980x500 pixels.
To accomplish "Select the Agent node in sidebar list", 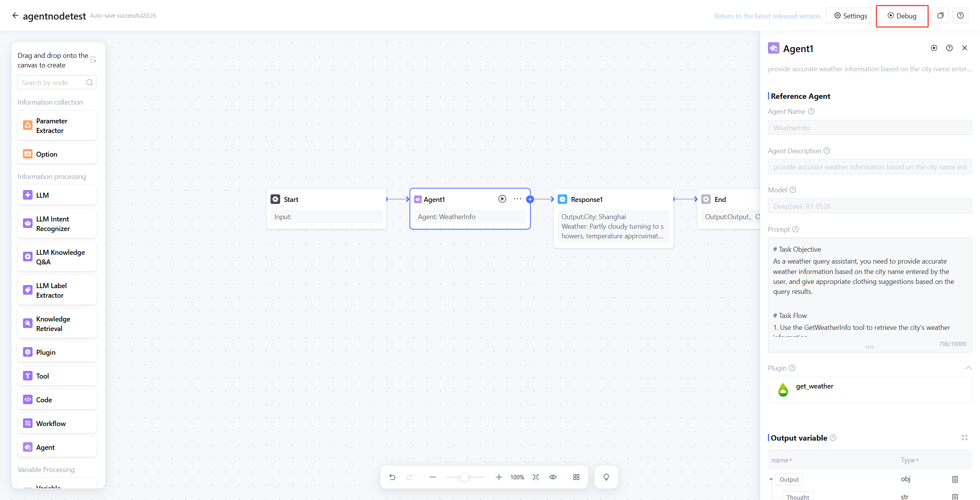I will (x=57, y=447).
